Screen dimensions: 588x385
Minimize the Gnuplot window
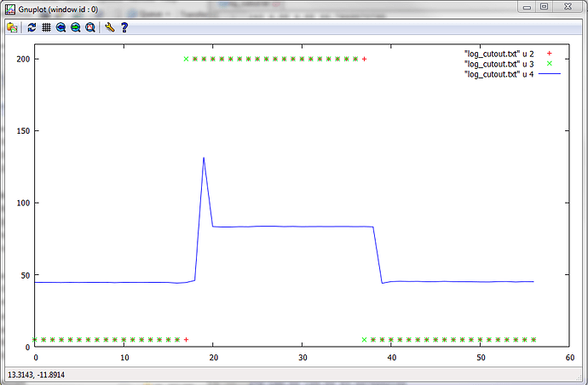[x=527, y=7]
